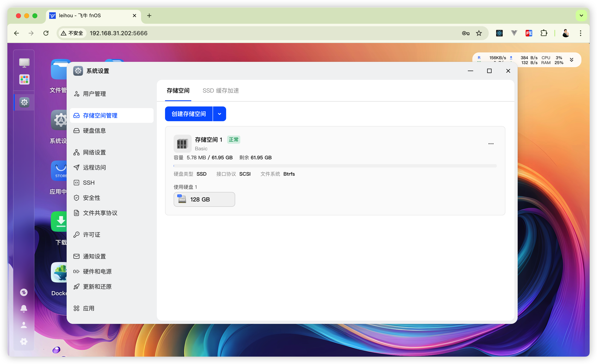This screenshot has height=364, width=597.
Task: Click the gear icon at dock bottom
Action: click(24, 341)
